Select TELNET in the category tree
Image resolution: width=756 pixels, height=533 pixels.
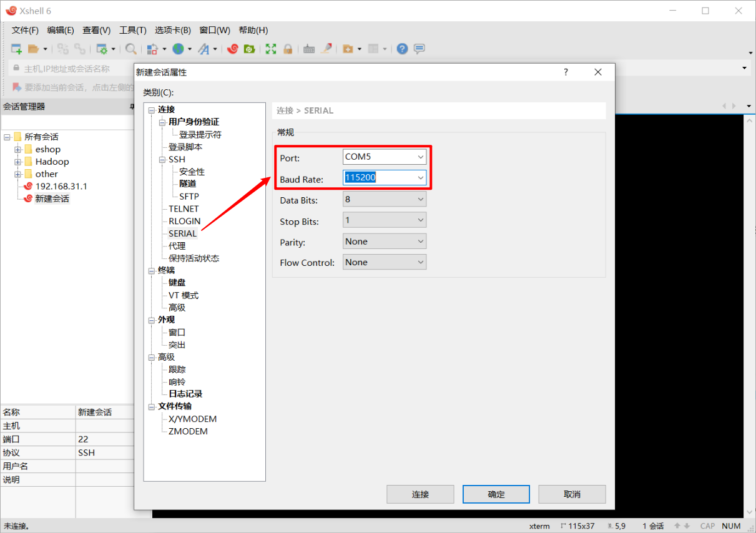(x=184, y=209)
